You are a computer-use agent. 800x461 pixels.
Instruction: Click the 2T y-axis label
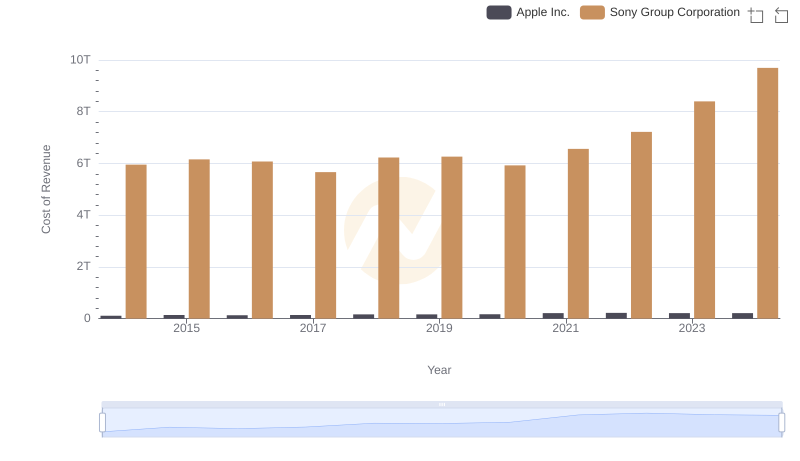click(83, 266)
